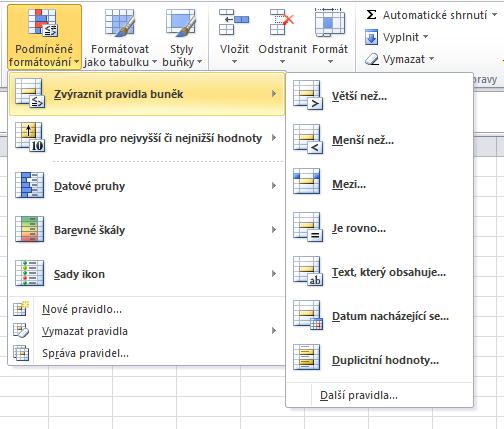Choose Vymazat pravidla from the menu

click(147, 331)
